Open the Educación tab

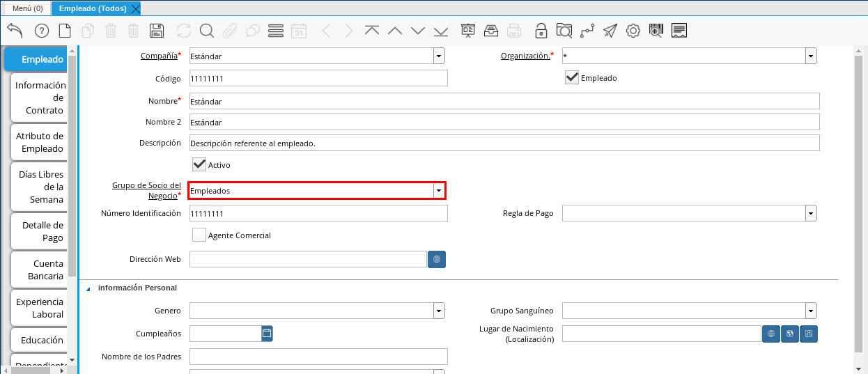coord(40,340)
